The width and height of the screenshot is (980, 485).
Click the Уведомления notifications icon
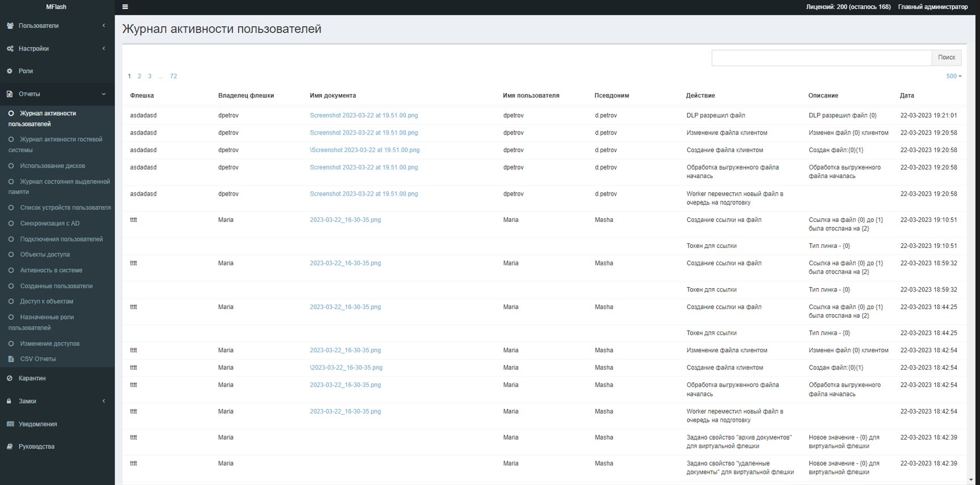pyautogui.click(x=10, y=424)
